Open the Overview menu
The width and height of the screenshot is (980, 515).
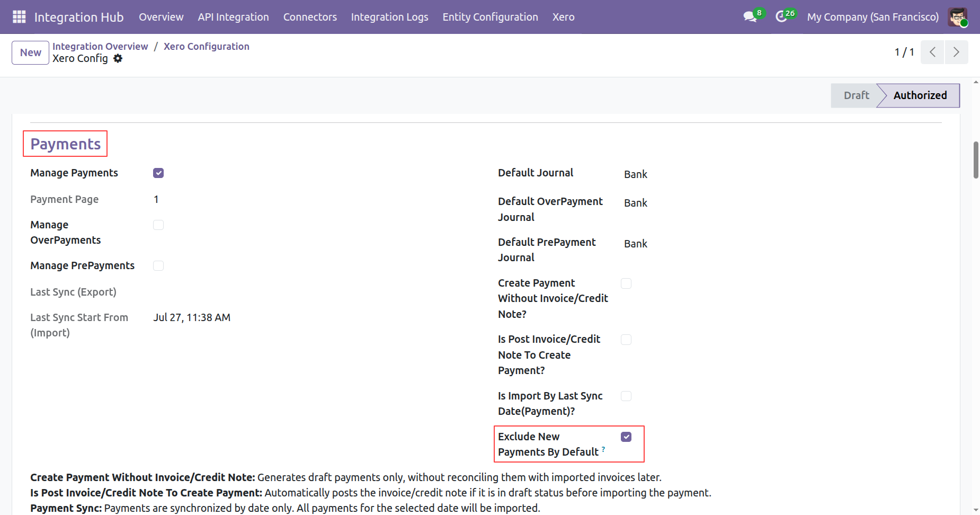161,17
